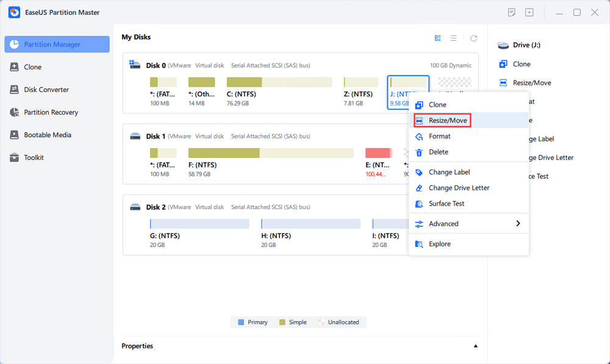Image resolution: width=610 pixels, height=364 pixels.
Task: Select Format in the context menu
Action: pyautogui.click(x=439, y=137)
